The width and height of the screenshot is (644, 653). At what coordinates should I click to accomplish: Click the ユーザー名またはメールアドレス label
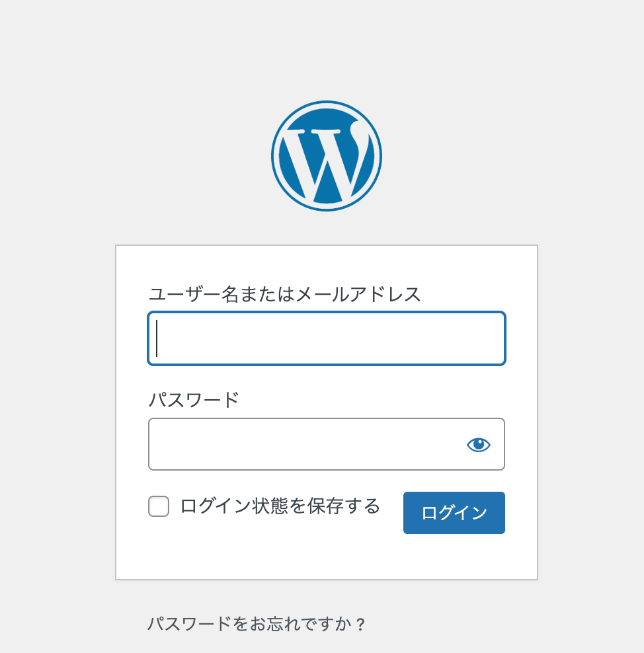coord(284,294)
